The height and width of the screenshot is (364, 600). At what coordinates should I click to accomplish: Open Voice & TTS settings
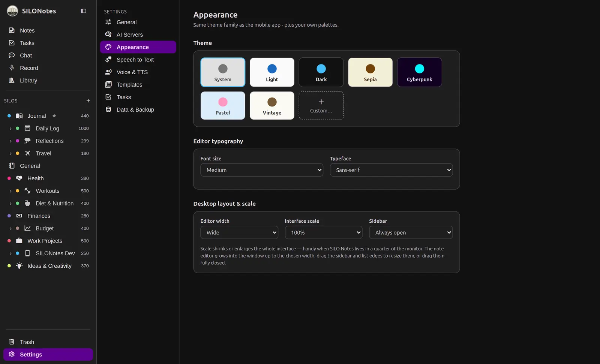coord(138,72)
